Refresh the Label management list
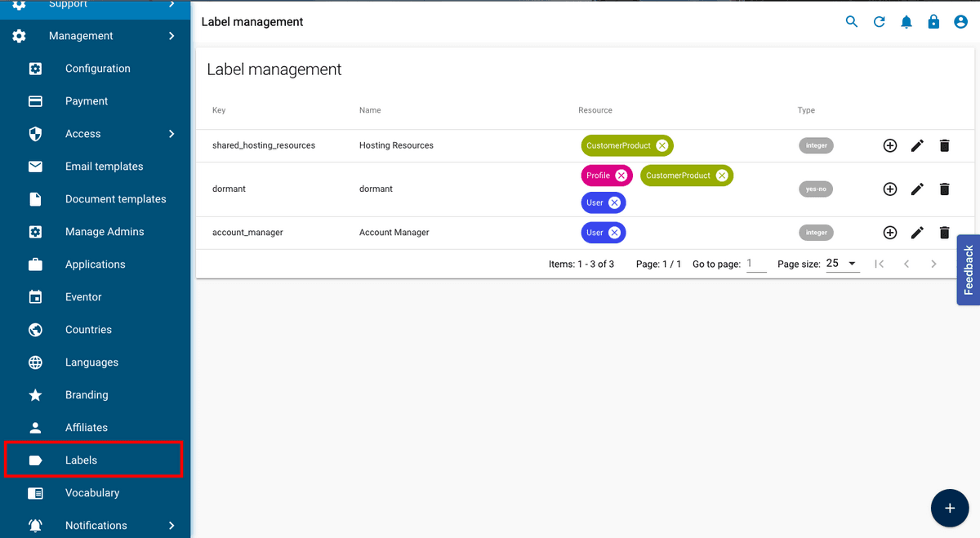Image resolution: width=980 pixels, height=538 pixels. pyautogui.click(x=879, y=22)
